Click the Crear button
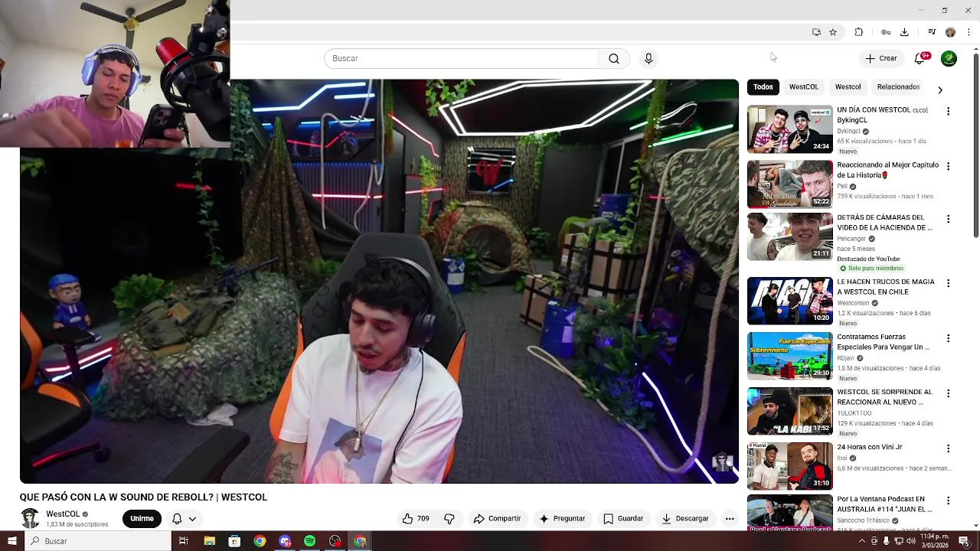This screenshot has height=551, width=980. click(881, 58)
